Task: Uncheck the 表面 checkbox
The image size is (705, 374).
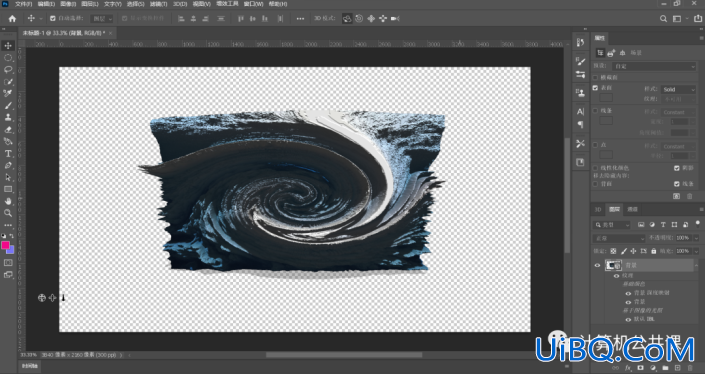Action: (x=595, y=88)
